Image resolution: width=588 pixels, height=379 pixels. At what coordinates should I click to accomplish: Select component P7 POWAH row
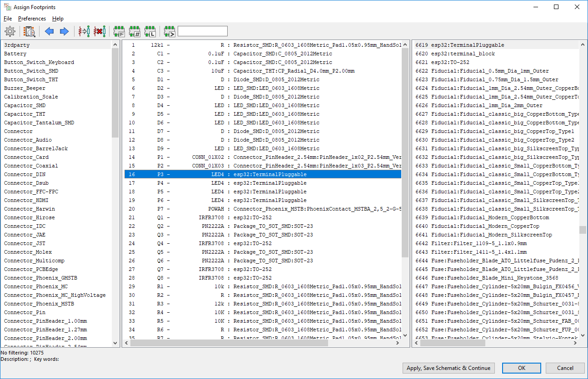(263, 209)
